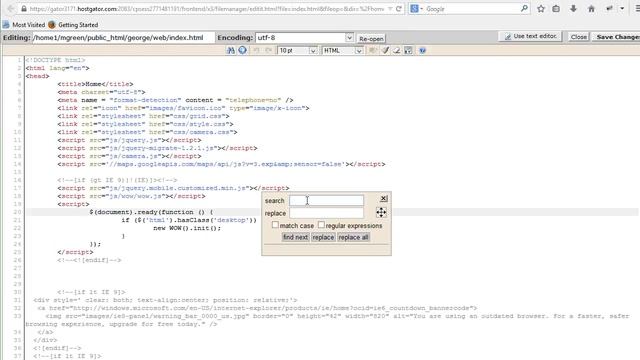The width and height of the screenshot is (640, 360).
Task: Click the favicon.ico link line
Action: click(183, 108)
